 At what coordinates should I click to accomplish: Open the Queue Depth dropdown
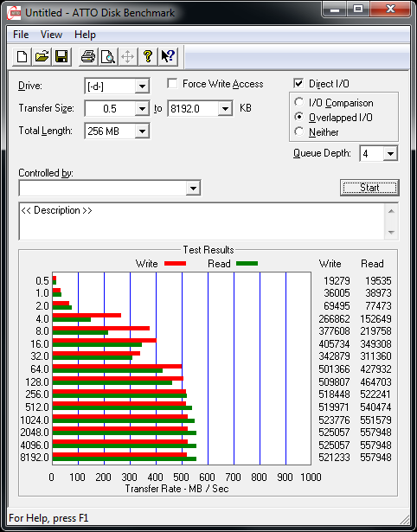tap(390, 154)
